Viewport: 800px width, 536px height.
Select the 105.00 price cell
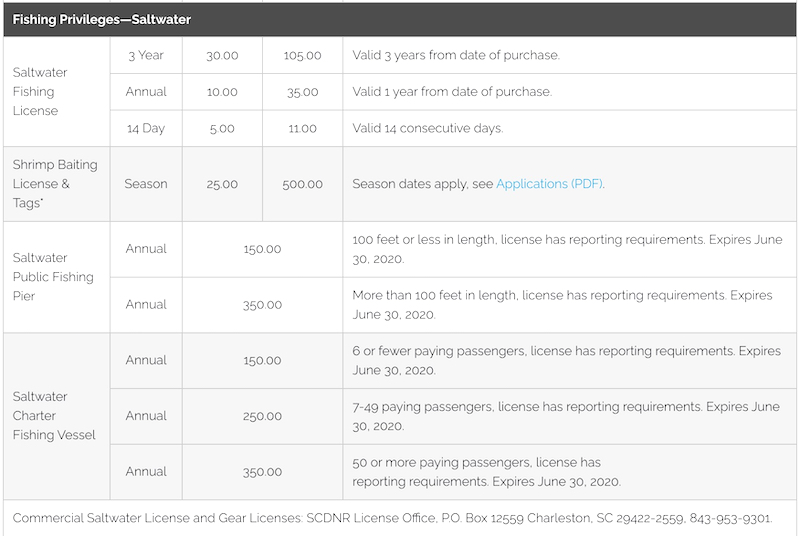(301, 55)
